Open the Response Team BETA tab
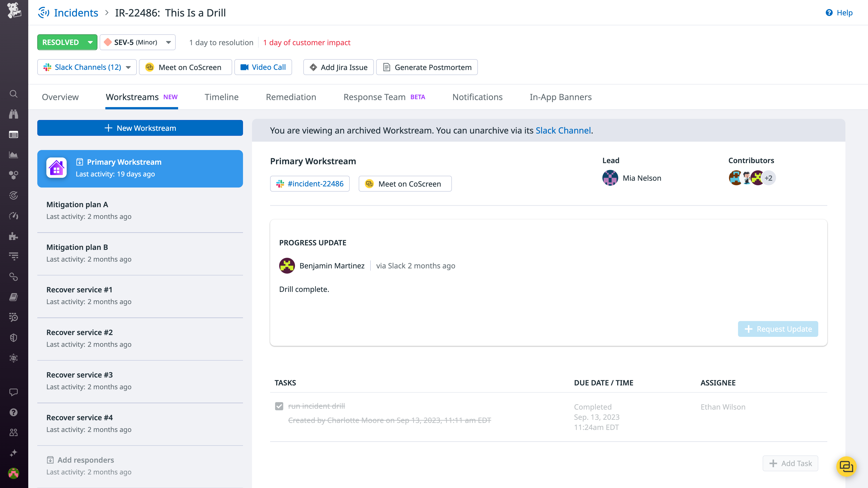868x488 pixels. point(374,97)
